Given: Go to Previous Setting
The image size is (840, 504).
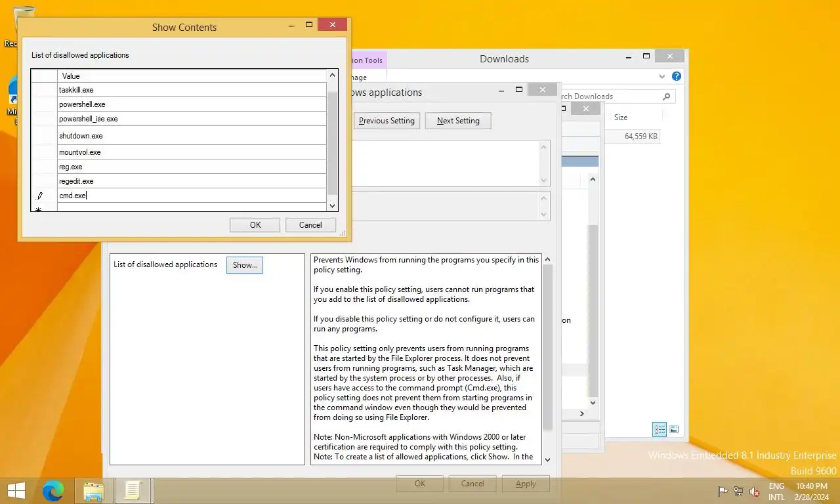Looking at the screenshot, I should [387, 121].
